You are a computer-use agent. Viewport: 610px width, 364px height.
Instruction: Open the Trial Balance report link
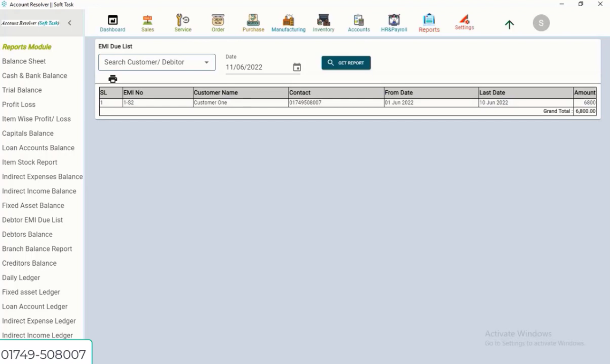click(x=22, y=90)
